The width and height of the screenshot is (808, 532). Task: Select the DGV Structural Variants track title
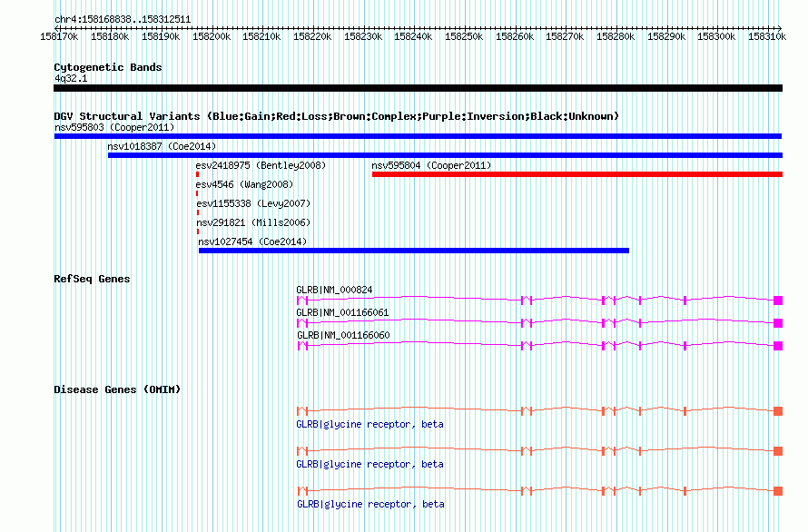coord(337,116)
